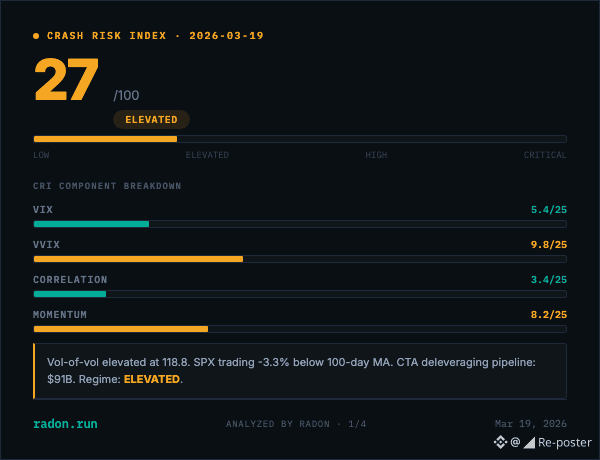600x460 pixels.
Task: Click the CORRELATION label
Action: pos(70,280)
